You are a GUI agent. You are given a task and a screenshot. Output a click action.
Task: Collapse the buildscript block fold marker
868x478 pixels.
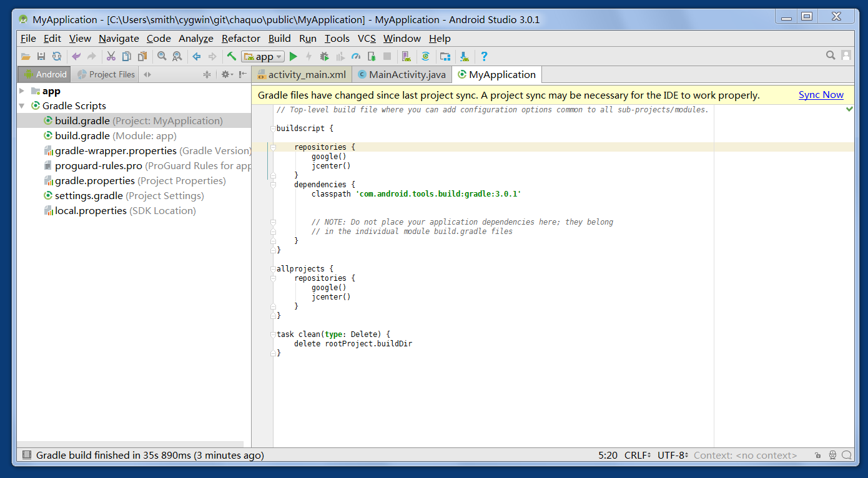273,129
